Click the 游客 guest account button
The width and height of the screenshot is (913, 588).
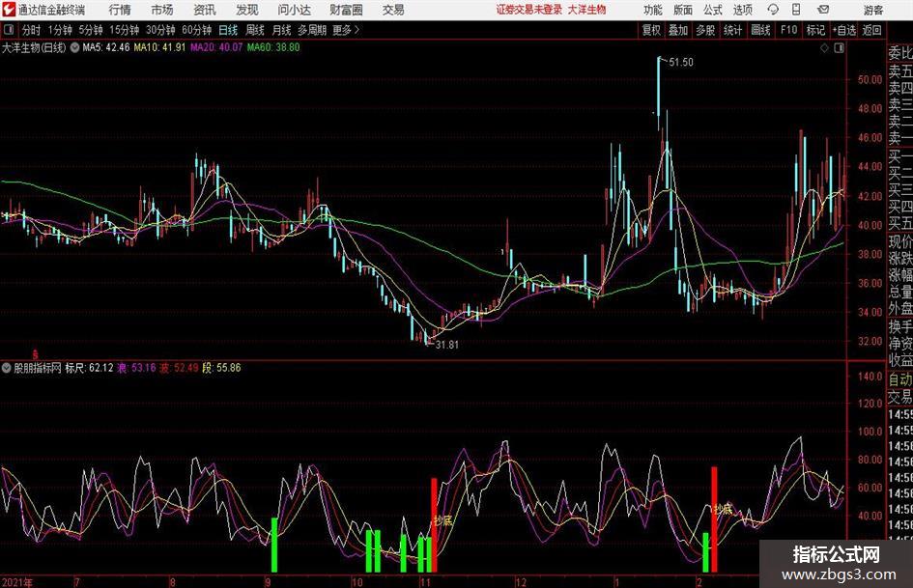873,10
